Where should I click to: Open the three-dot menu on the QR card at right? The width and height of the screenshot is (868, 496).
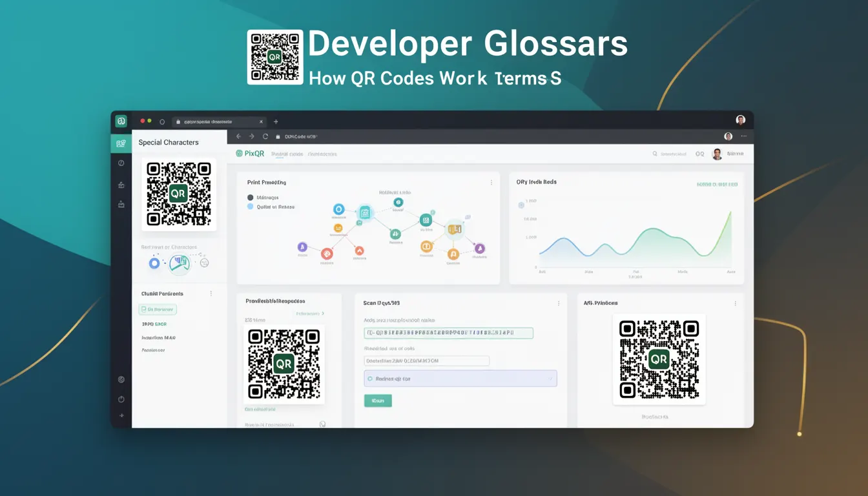(x=735, y=303)
